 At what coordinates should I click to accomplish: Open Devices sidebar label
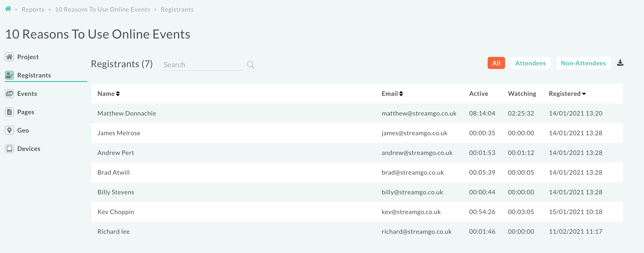tap(29, 149)
